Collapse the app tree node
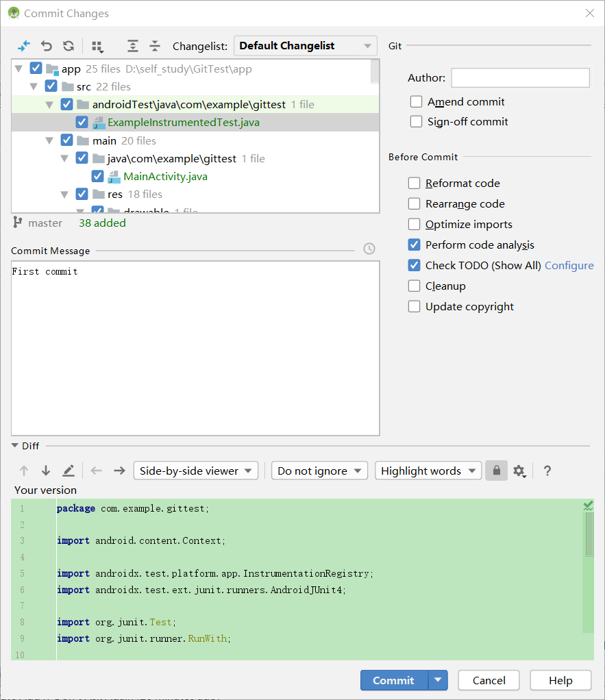The width and height of the screenshot is (605, 700). (18, 68)
